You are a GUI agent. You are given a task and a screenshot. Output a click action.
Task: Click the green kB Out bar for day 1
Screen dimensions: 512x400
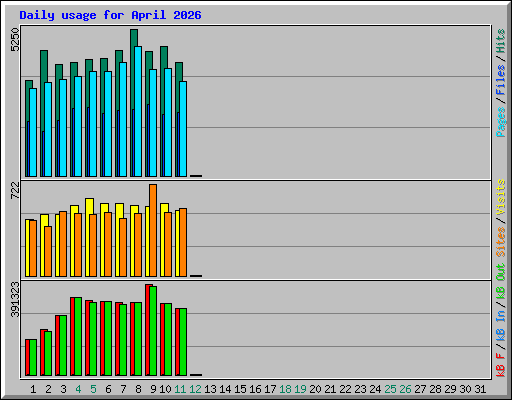tap(33, 357)
